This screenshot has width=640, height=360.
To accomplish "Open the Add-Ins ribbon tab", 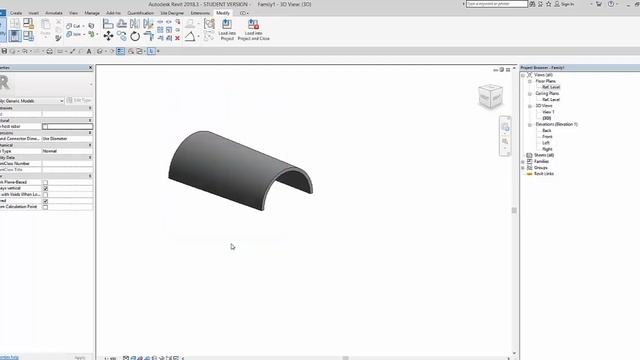I will [x=113, y=13].
